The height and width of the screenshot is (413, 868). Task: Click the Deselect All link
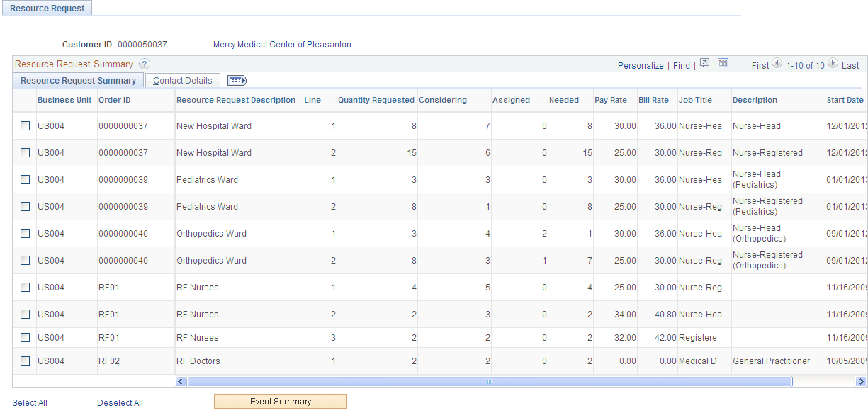tap(119, 402)
